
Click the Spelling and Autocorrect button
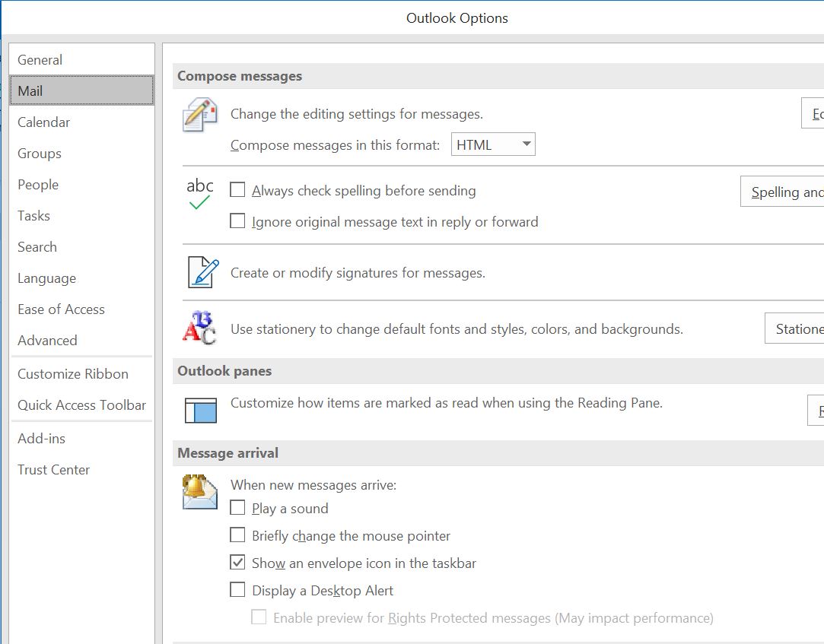[x=782, y=192]
